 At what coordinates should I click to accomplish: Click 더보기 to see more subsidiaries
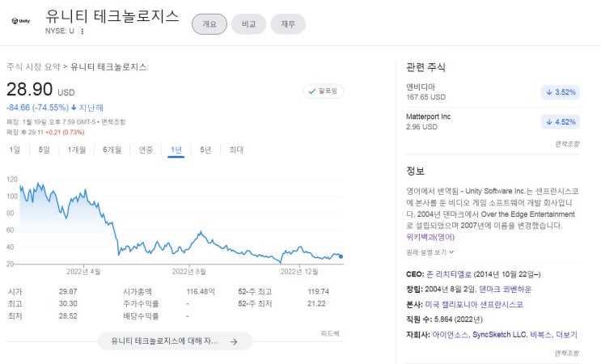(566, 335)
